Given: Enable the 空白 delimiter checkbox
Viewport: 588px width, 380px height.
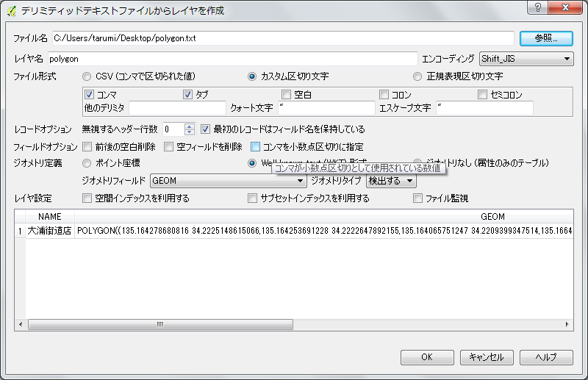Looking at the screenshot, I should tap(287, 95).
